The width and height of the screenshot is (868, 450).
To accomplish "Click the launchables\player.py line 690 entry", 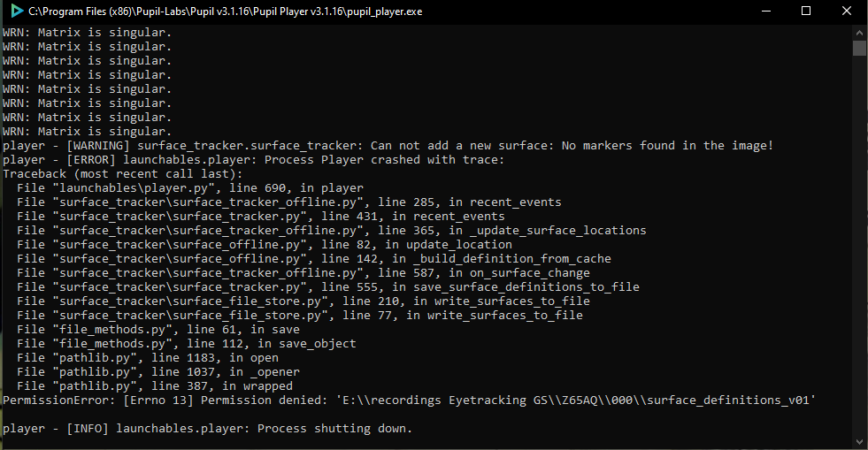I will [x=190, y=188].
